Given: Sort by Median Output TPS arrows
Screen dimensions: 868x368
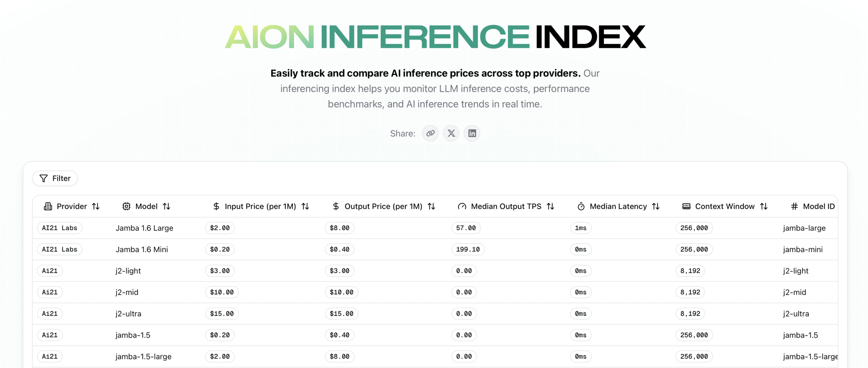Looking at the screenshot, I should click(x=550, y=206).
